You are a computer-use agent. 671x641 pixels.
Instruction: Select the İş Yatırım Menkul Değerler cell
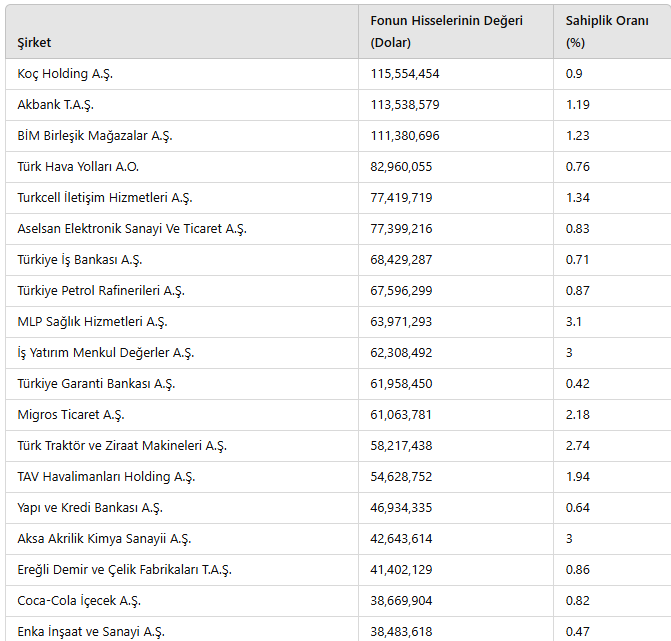click(105, 353)
